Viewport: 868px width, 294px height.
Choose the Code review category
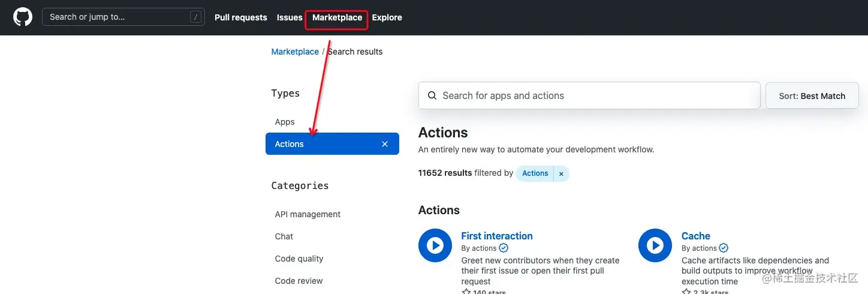[x=299, y=281]
